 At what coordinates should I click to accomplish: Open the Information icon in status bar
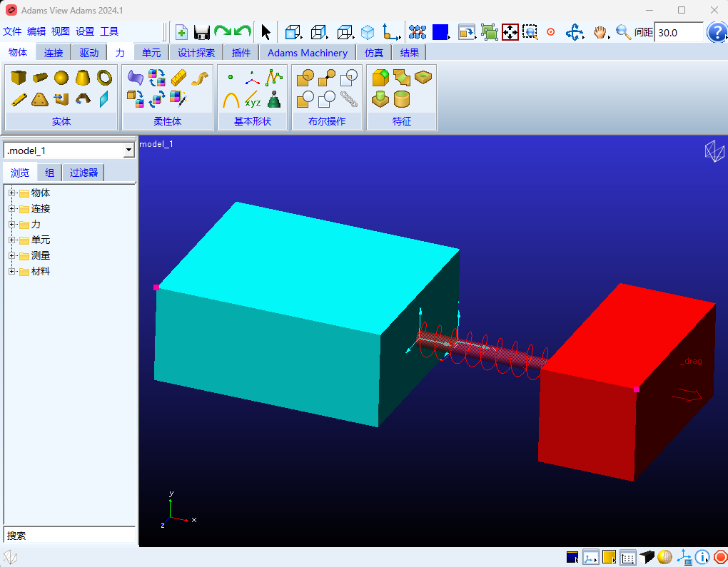(702, 557)
